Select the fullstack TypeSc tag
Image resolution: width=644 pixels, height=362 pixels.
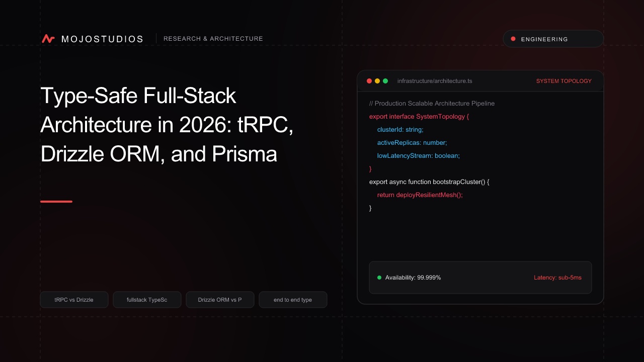pyautogui.click(x=147, y=300)
